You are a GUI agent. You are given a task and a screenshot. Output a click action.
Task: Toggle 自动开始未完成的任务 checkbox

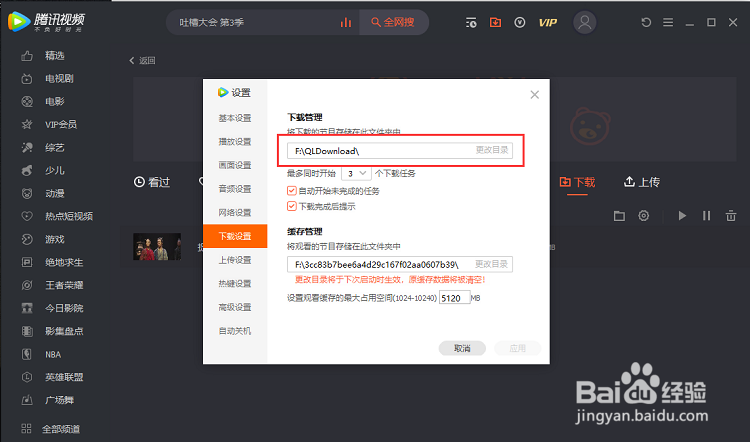(292, 191)
